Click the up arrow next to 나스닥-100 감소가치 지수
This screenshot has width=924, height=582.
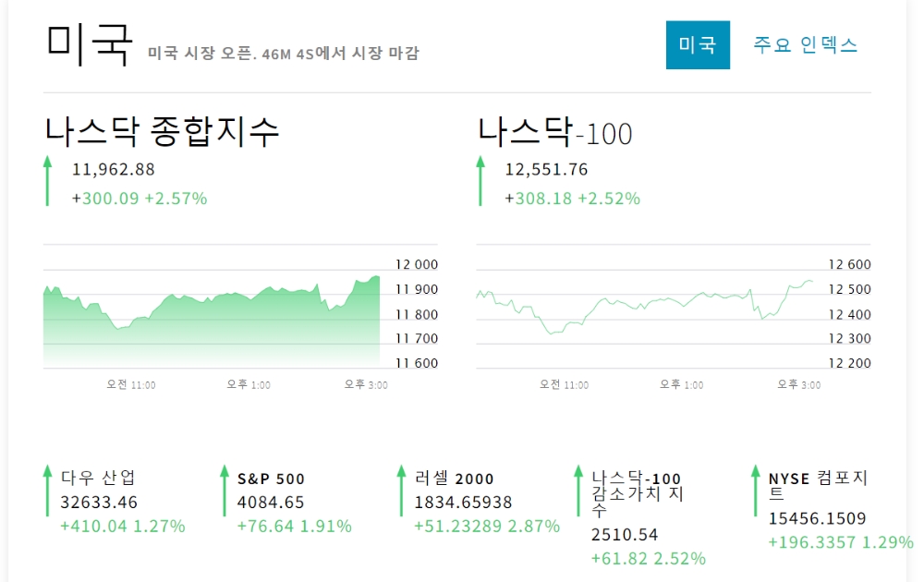point(578,491)
